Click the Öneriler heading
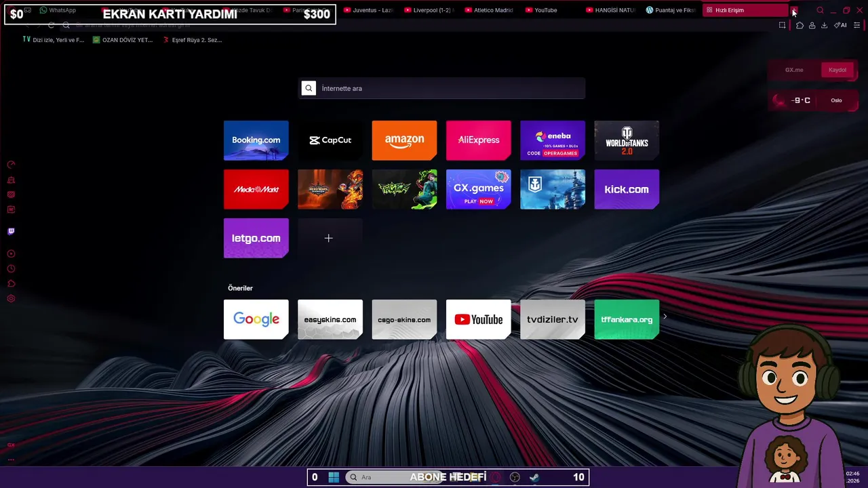868x488 pixels. tap(240, 288)
